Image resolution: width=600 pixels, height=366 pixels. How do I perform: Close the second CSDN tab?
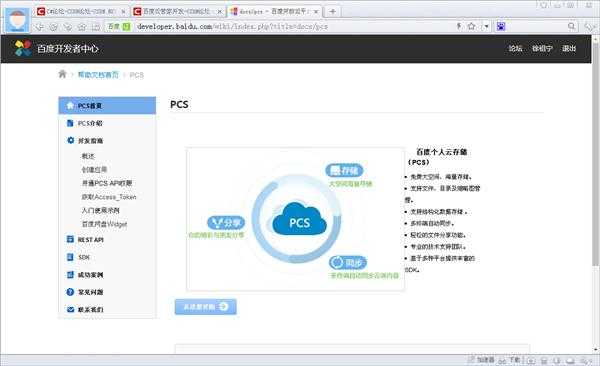point(220,12)
